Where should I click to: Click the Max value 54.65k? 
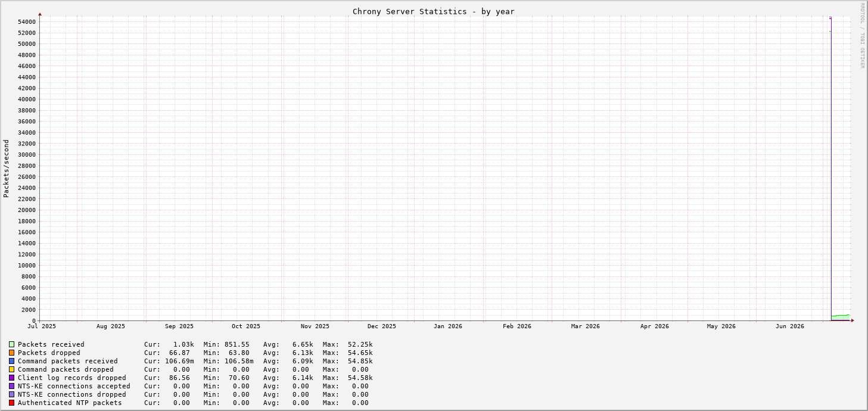pyautogui.click(x=360, y=353)
